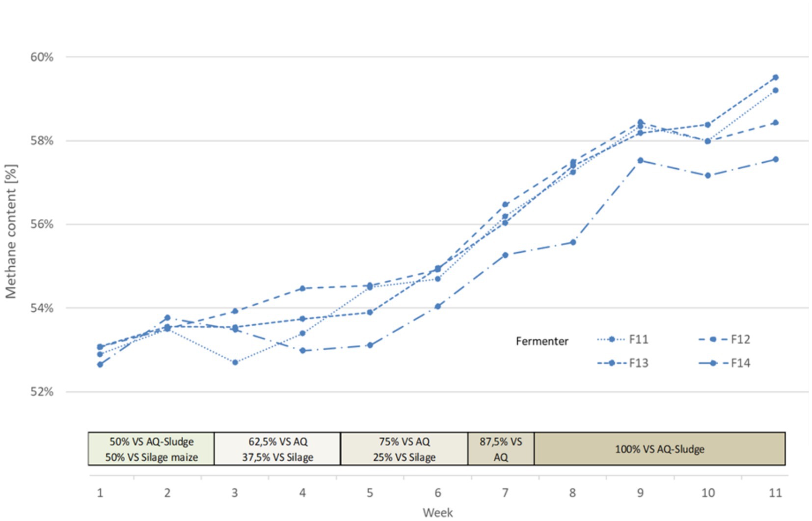Select week 7 on the x-axis

[x=505, y=493]
